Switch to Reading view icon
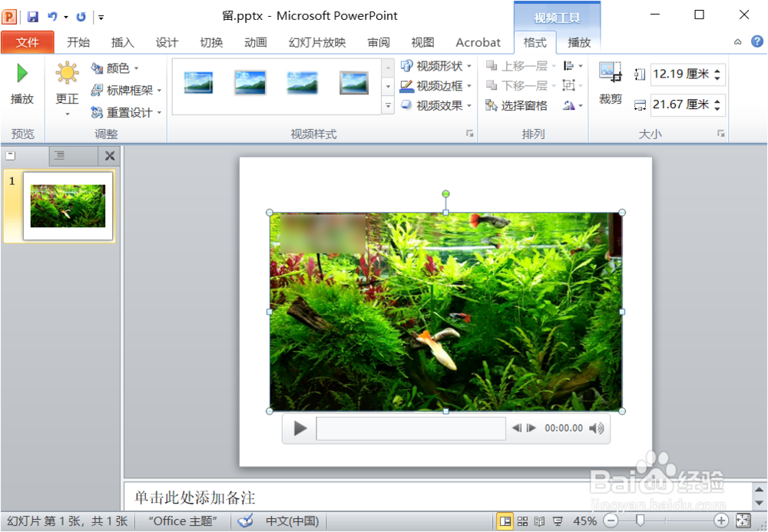 tap(539, 521)
